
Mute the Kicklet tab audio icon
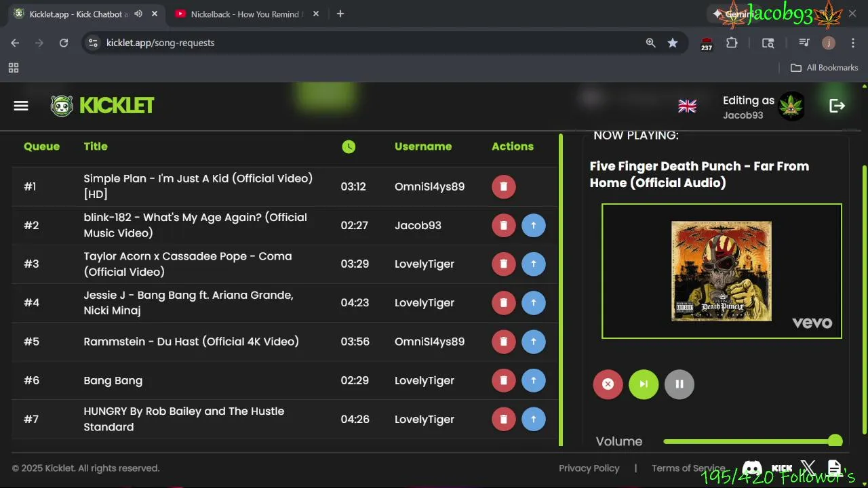point(138,14)
